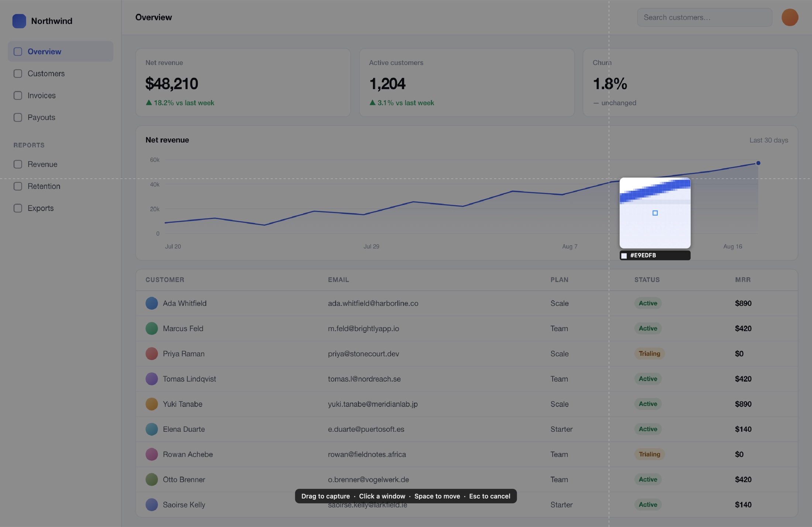Select the last data point on chart
Screen dimensions: 812x527
(758, 163)
